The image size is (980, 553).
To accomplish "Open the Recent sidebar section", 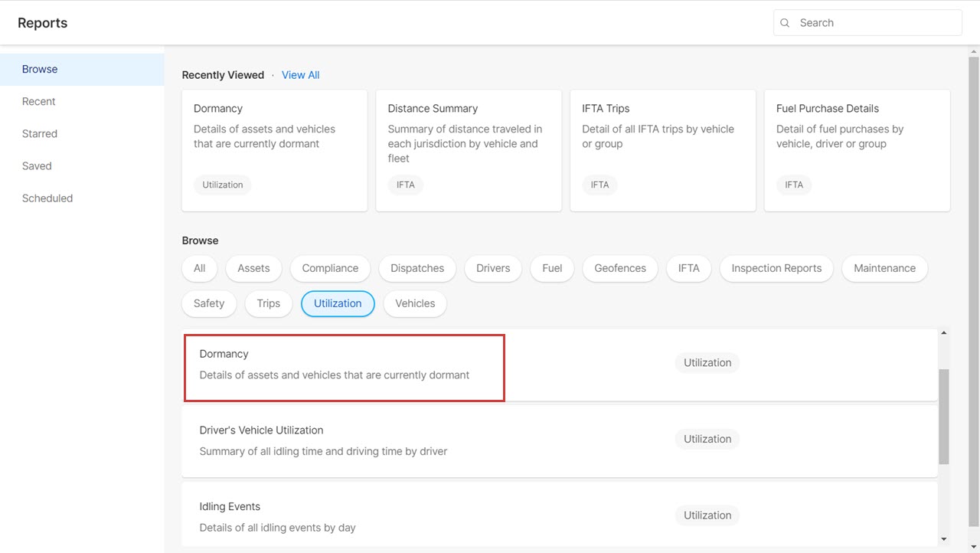I will click(x=82, y=101).
